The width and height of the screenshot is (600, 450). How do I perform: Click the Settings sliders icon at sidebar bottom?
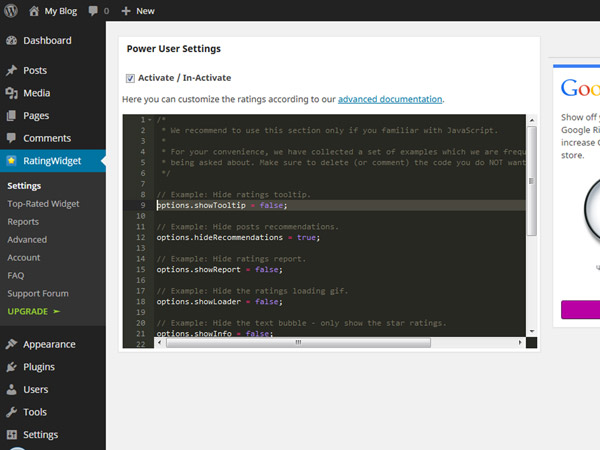[x=11, y=434]
